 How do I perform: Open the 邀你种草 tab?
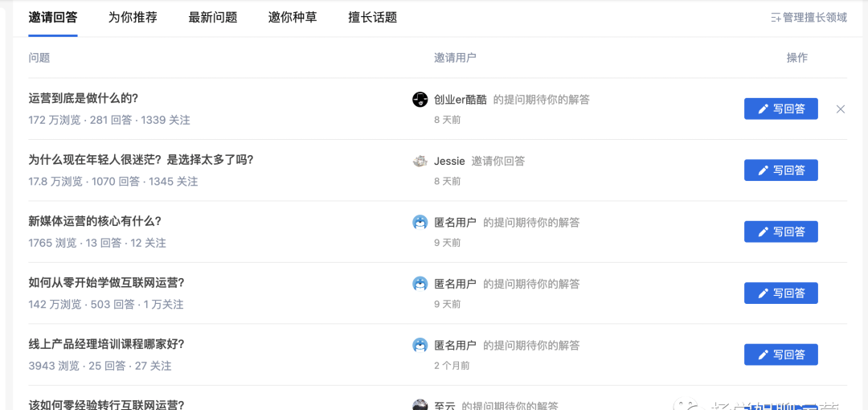pos(293,18)
